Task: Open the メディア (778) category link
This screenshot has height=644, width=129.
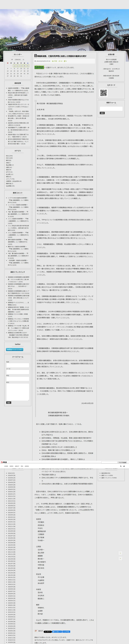Action: (10, 179)
